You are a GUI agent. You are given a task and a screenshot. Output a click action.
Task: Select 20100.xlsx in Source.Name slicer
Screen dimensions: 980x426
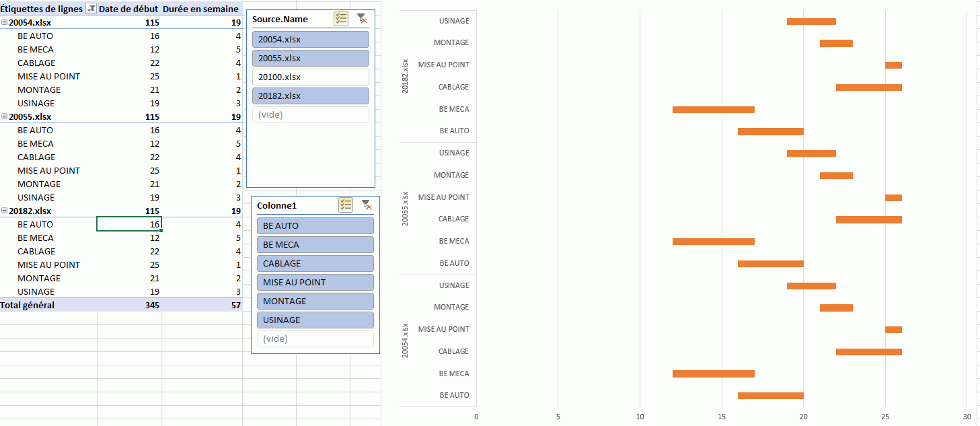311,77
